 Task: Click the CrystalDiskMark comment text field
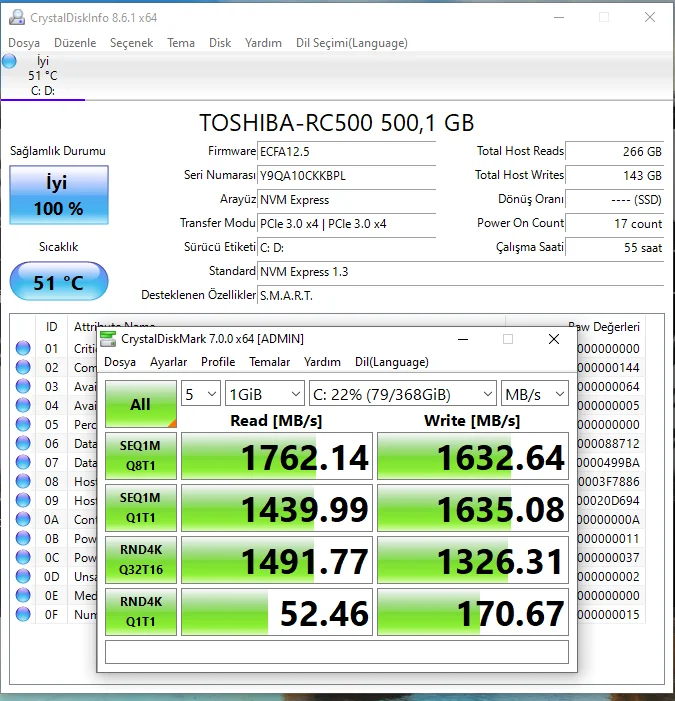pos(337,652)
